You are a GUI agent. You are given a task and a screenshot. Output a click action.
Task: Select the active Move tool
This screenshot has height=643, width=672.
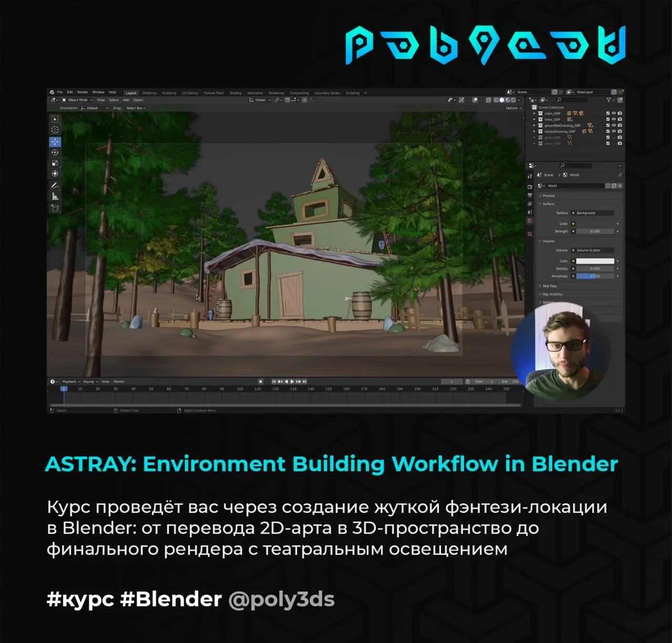pyautogui.click(x=55, y=142)
